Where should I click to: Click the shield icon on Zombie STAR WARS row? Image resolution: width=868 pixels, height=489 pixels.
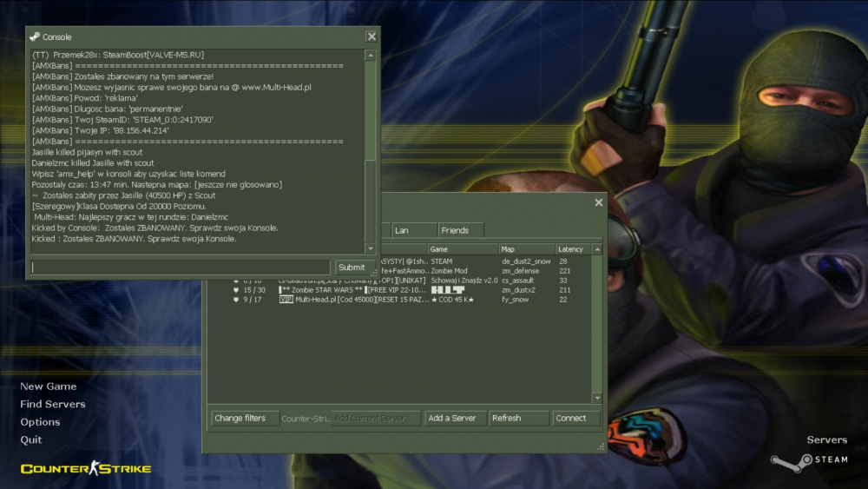pyautogui.click(x=236, y=290)
